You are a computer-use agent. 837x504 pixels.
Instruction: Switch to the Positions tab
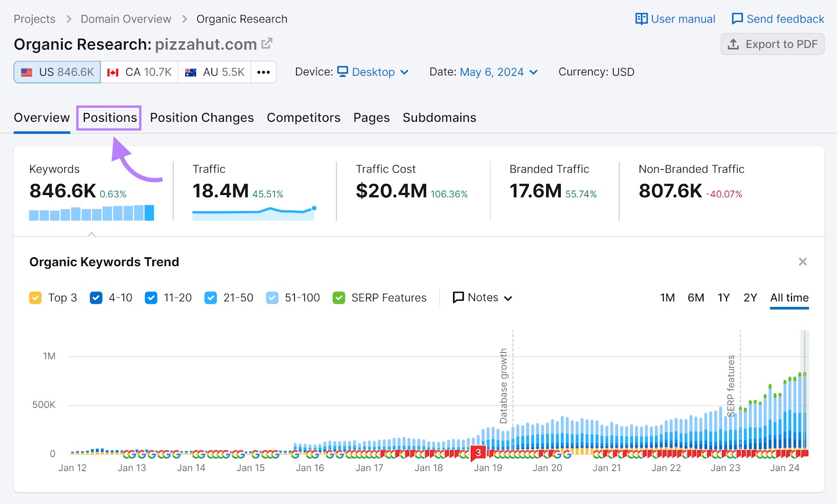point(109,118)
